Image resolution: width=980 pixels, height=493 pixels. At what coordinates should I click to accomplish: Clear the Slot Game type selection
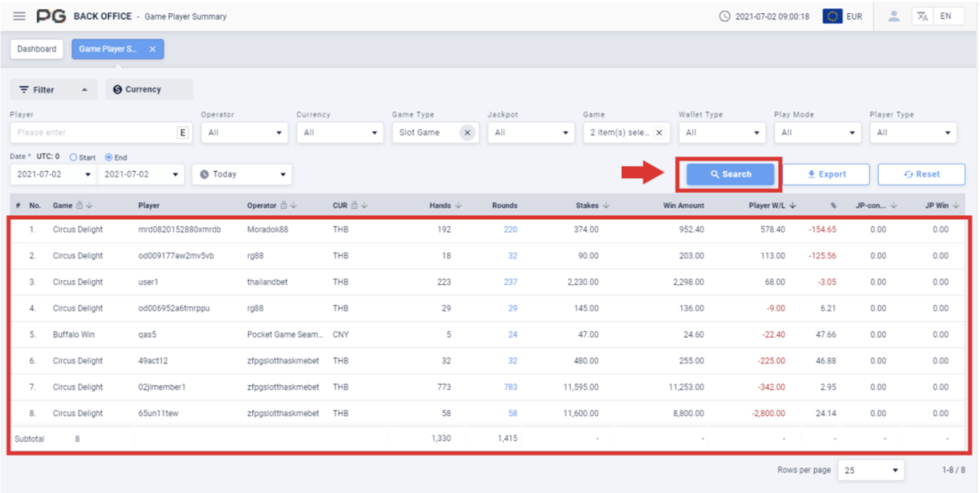pos(467,132)
